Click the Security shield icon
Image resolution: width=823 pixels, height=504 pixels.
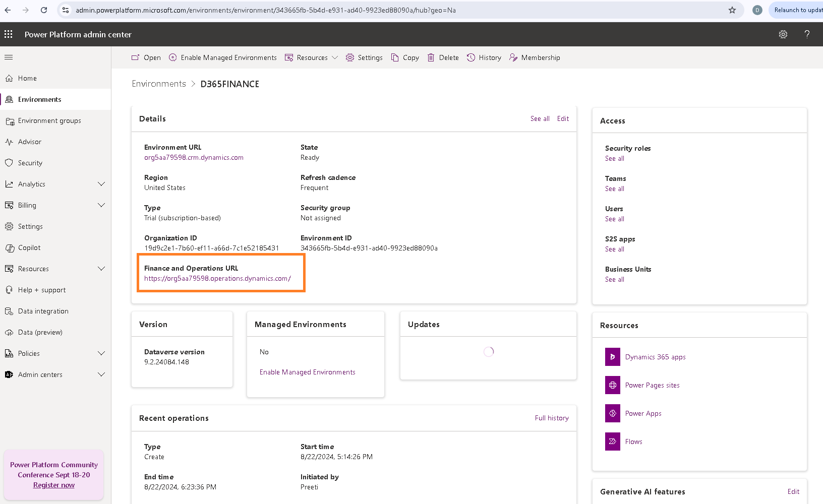[x=9, y=163]
